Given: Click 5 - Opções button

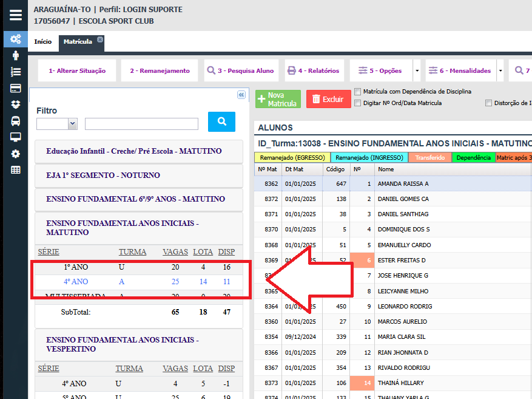Looking at the screenshot, I should click(381, 70).
